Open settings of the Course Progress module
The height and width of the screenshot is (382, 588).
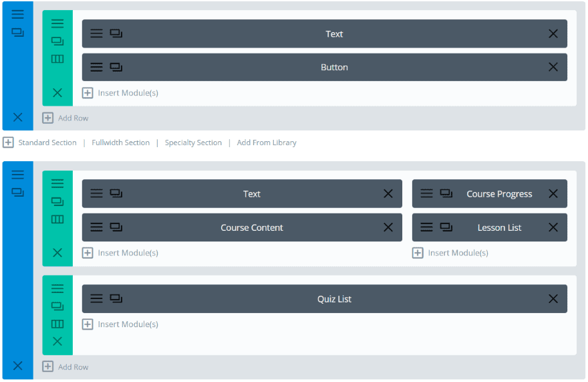427,194
